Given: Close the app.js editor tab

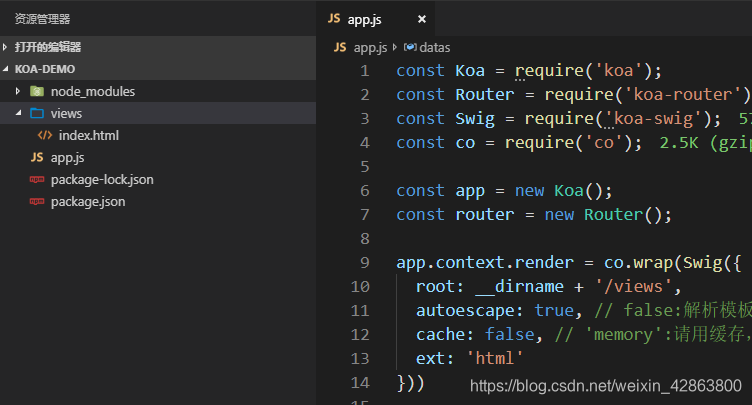Looking at the screenshot, I should click(422, 19).
